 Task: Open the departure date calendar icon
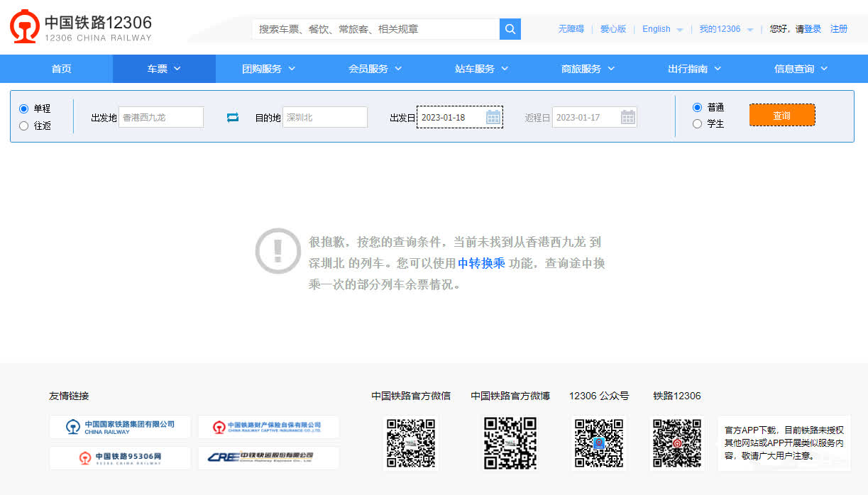(x=493, y=117)
